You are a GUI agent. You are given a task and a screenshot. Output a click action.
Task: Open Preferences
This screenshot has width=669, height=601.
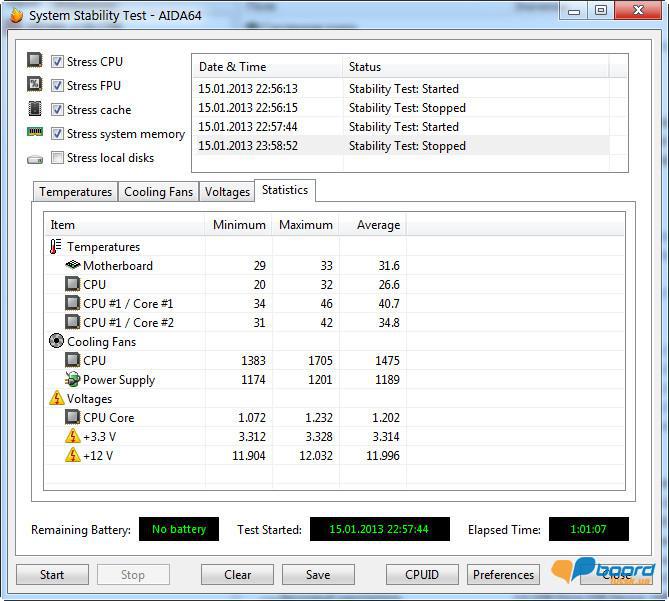pyautogui.click(x=503, y=575)
